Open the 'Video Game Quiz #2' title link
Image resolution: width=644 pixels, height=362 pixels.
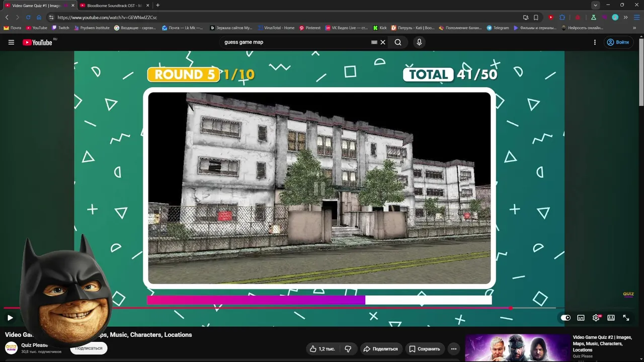pos(602,343)
